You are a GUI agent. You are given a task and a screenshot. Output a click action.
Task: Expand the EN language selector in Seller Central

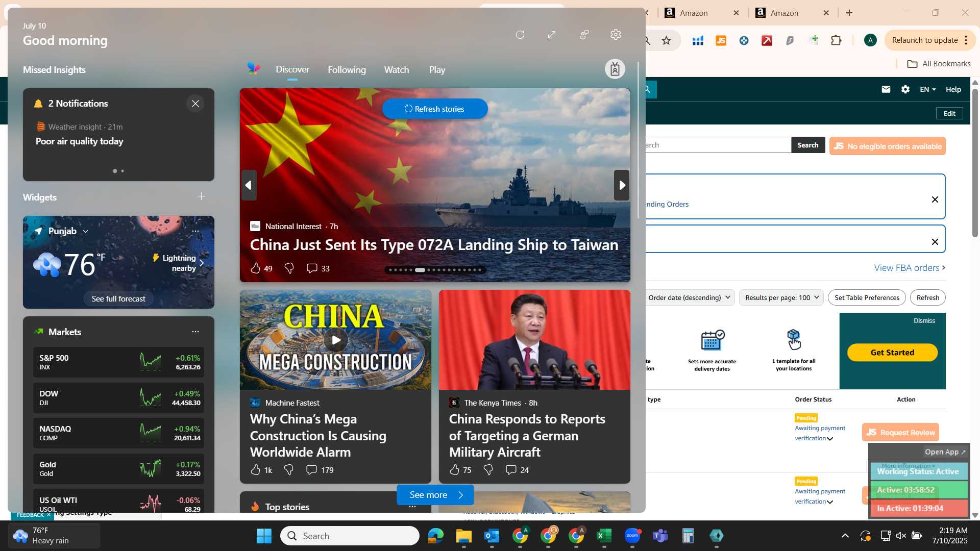(928, 89)
